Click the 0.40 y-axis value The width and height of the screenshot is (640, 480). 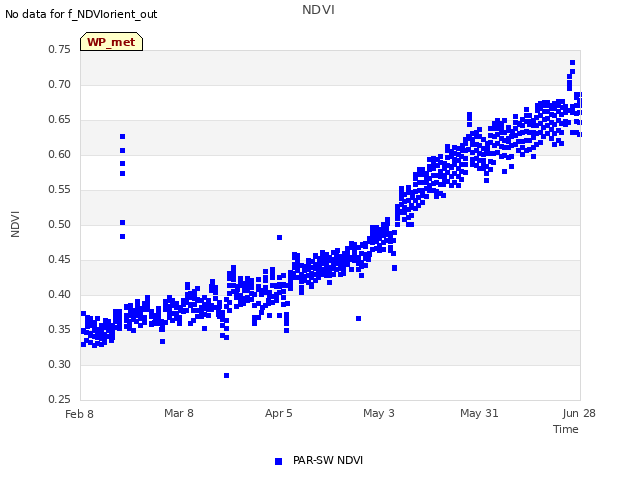tap(59, 294)
